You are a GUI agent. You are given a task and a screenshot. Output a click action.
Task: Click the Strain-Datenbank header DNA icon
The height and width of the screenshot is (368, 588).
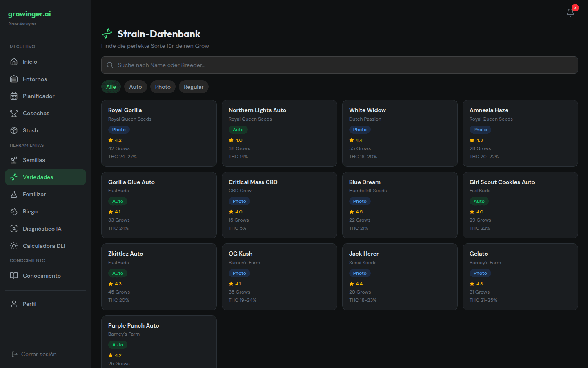(107, 34)
